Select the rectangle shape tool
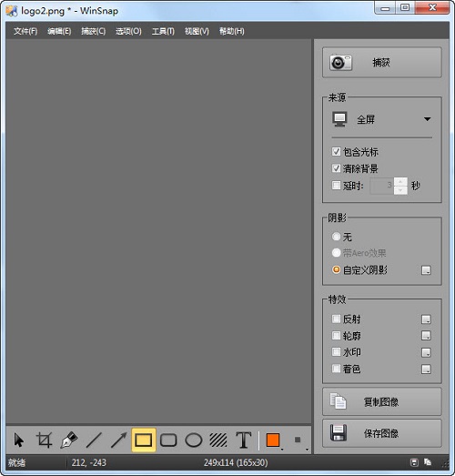This screenshot has height=476, width=455. pyautogui.click(x=144, y=440)
